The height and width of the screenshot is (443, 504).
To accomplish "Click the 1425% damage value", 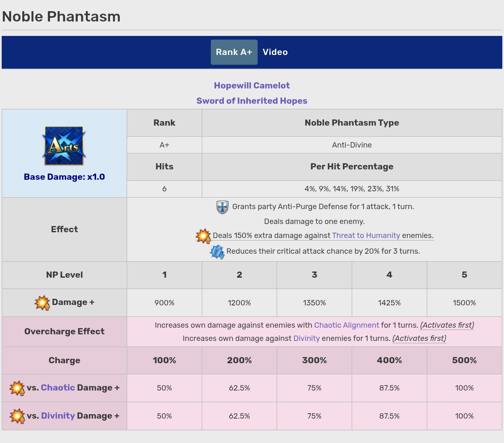I will click(x=390, y=303).
